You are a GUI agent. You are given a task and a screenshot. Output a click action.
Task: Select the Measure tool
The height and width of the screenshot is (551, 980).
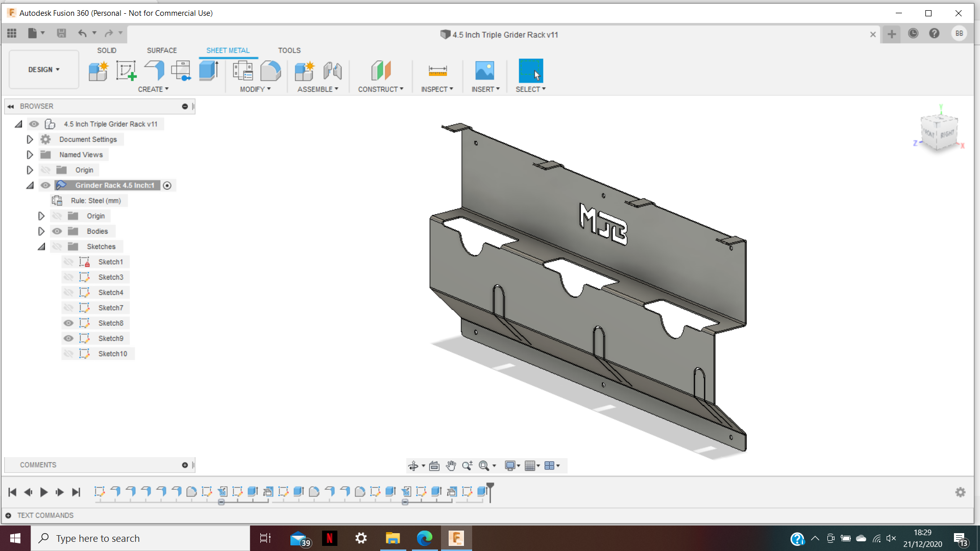pos(437,70)
